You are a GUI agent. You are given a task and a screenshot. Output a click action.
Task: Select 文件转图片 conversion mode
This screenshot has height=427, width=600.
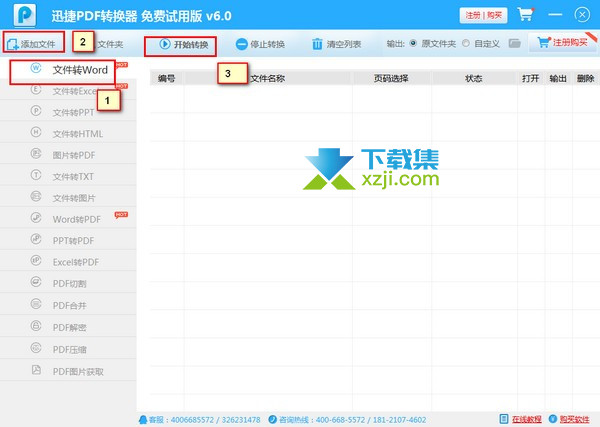(68, 198)
